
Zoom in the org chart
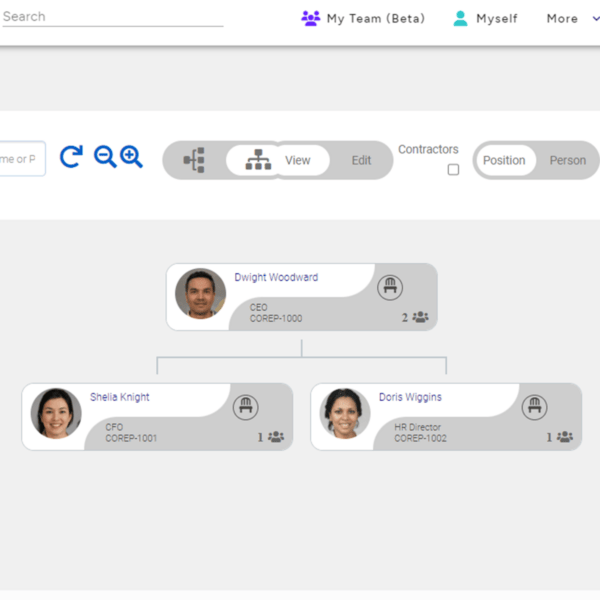pos(131,157)
